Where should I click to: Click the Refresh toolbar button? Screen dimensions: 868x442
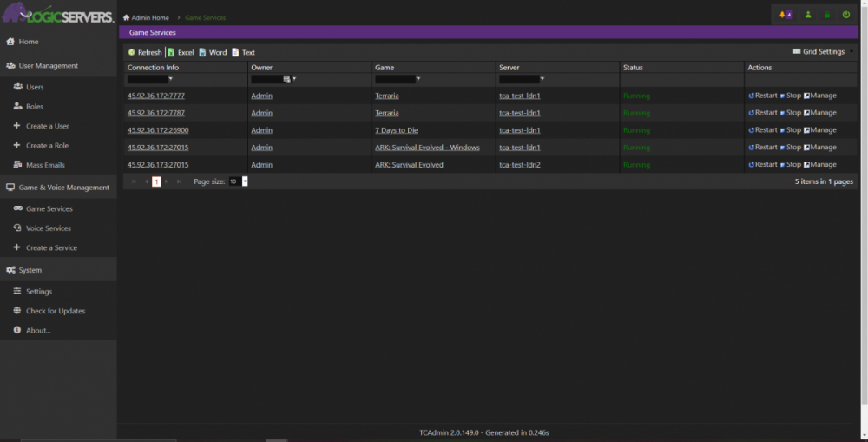pyautogui.click(x=144, y=52)
